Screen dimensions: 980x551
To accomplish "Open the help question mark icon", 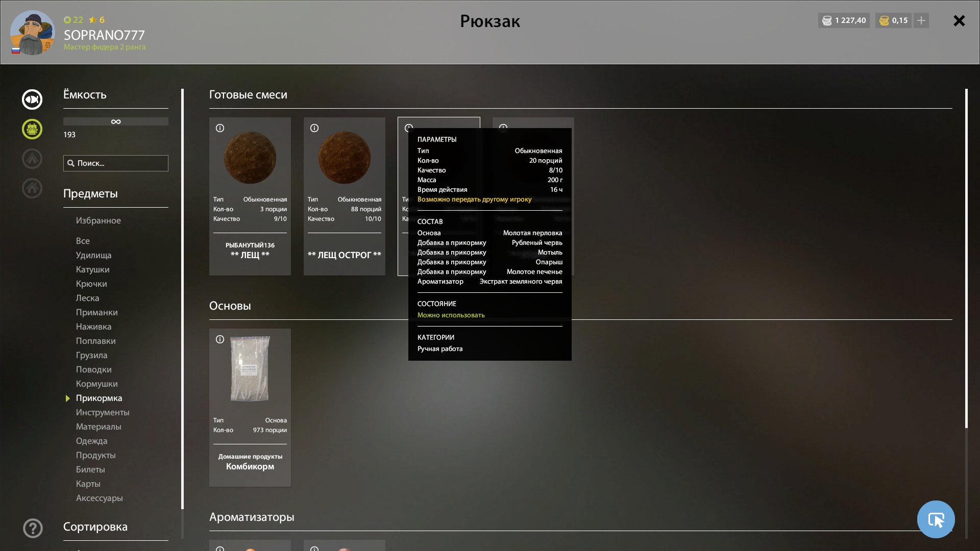I will tap(33, 528).
